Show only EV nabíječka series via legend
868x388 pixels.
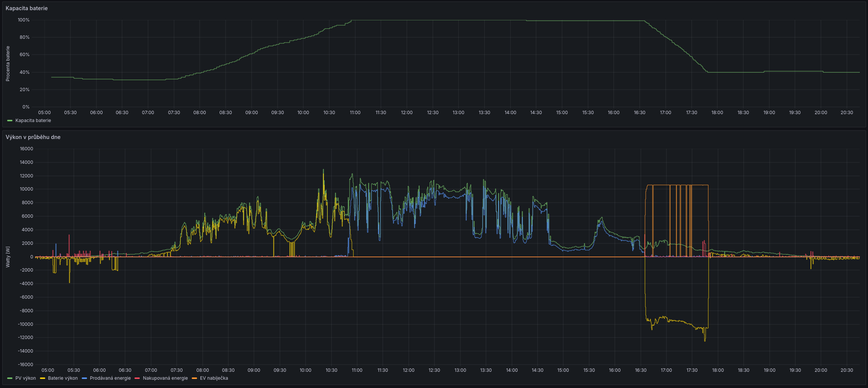[214, 378]
